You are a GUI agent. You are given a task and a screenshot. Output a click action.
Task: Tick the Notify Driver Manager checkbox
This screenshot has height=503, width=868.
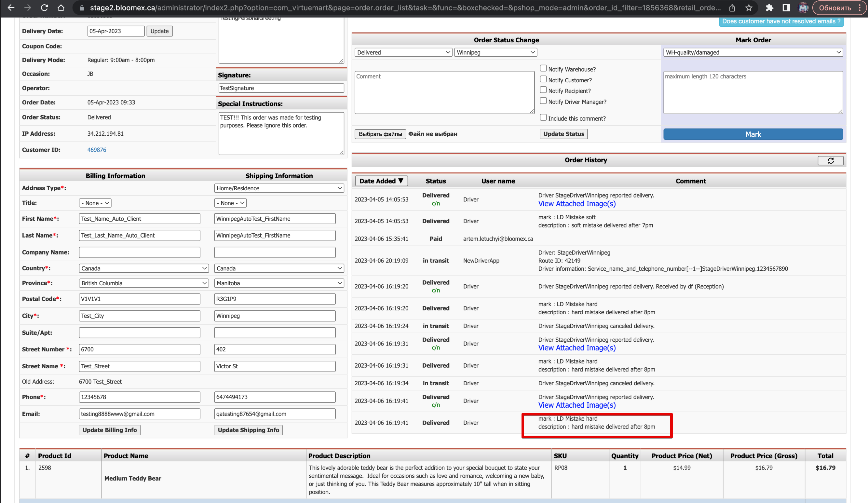click(x=543, y=101)
